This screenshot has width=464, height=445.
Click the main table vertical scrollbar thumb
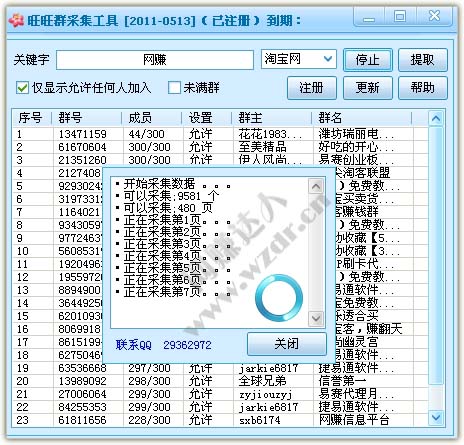tap(436, 255)
